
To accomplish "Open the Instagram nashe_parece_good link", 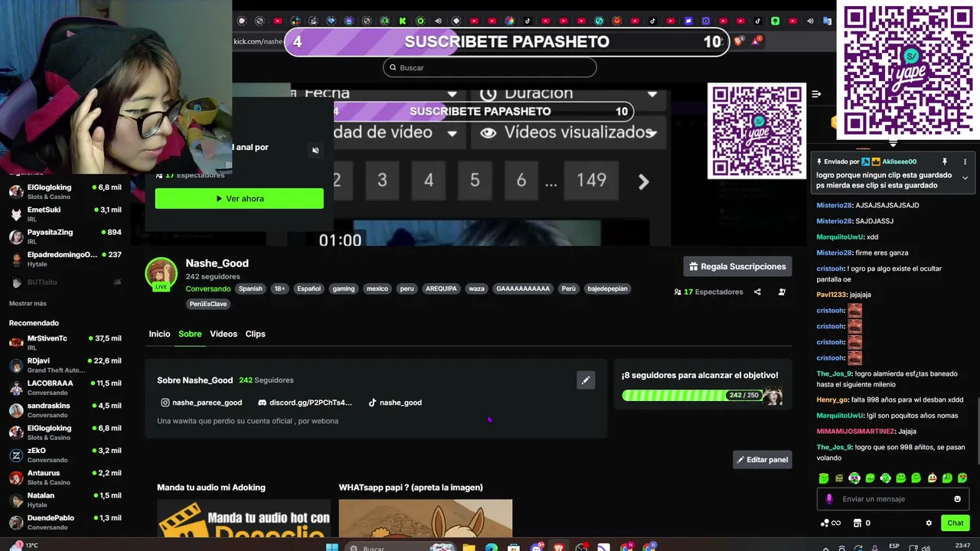I will point(201,403).
